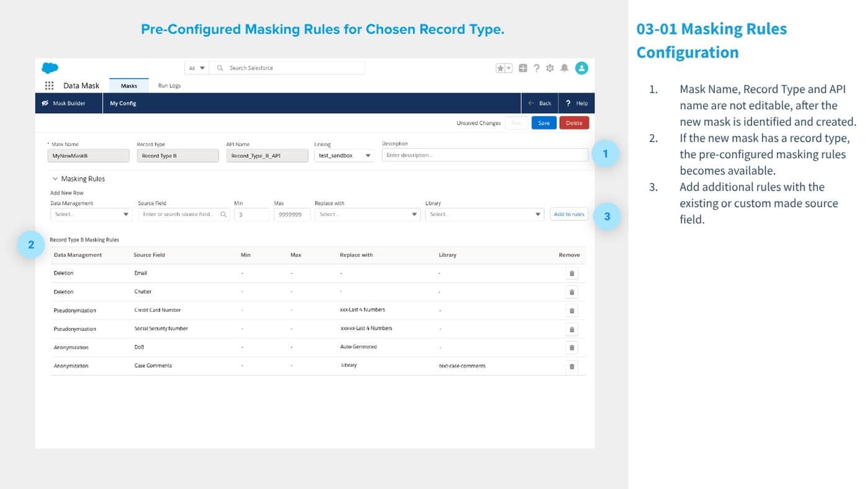Click the Source Field search input

click(x=184, y=214)
